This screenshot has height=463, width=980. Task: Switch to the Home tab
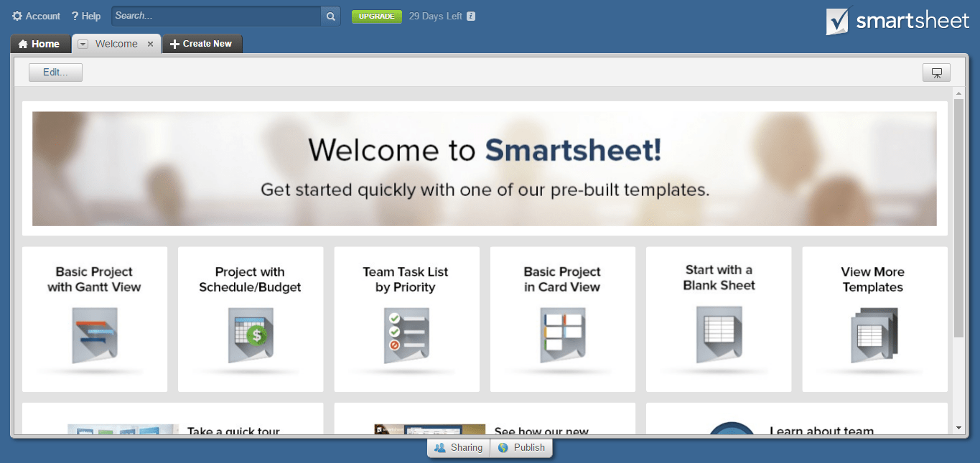(40, 44)
